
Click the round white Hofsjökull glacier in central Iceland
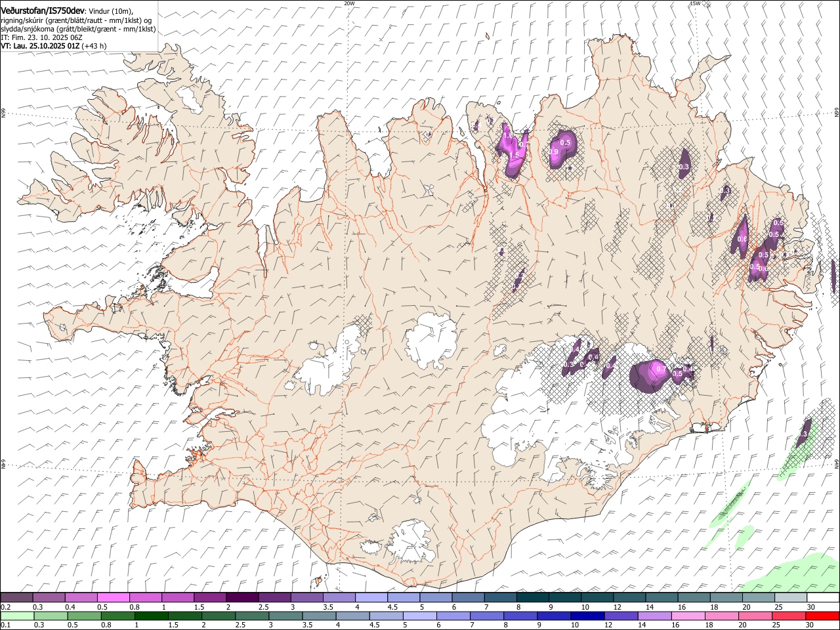[x=431, y=341]
